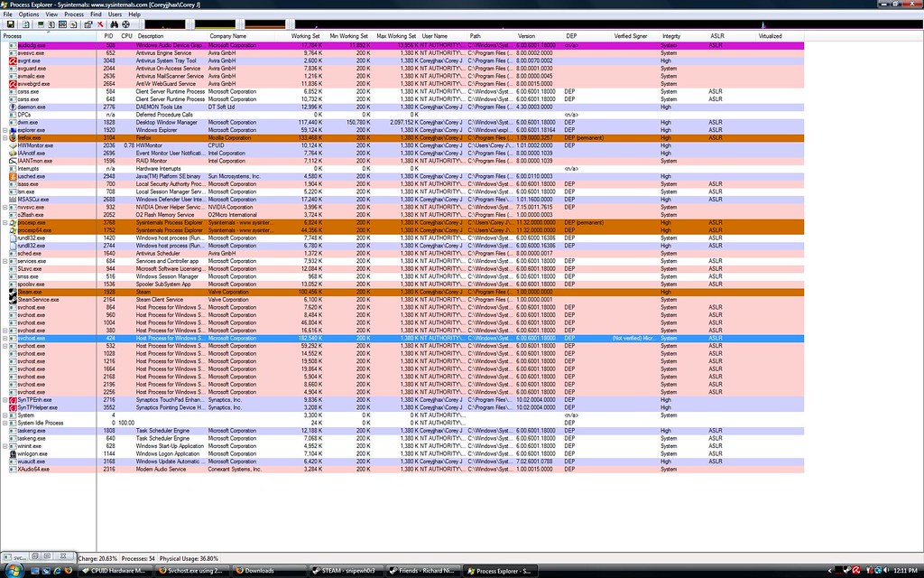The image size is (924, 578).
Task: Collapse the nvvsvc.exe tree node
Action: (x=5, y=207)
